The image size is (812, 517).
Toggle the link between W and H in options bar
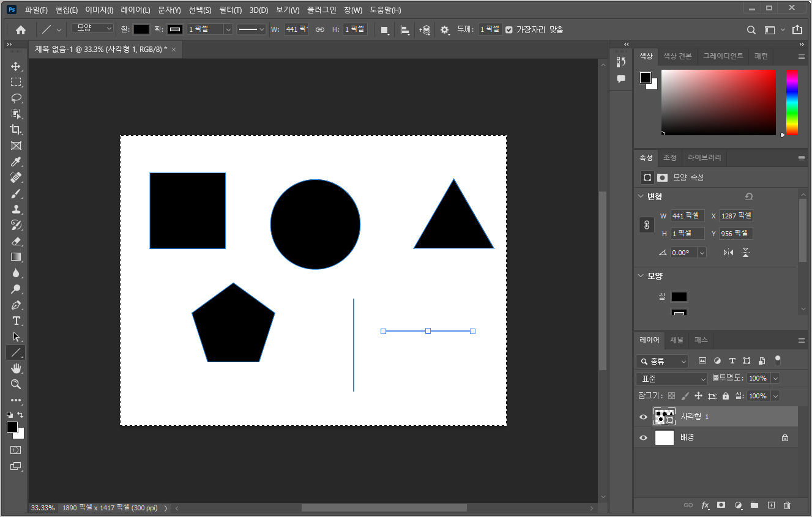click(320, 29)
